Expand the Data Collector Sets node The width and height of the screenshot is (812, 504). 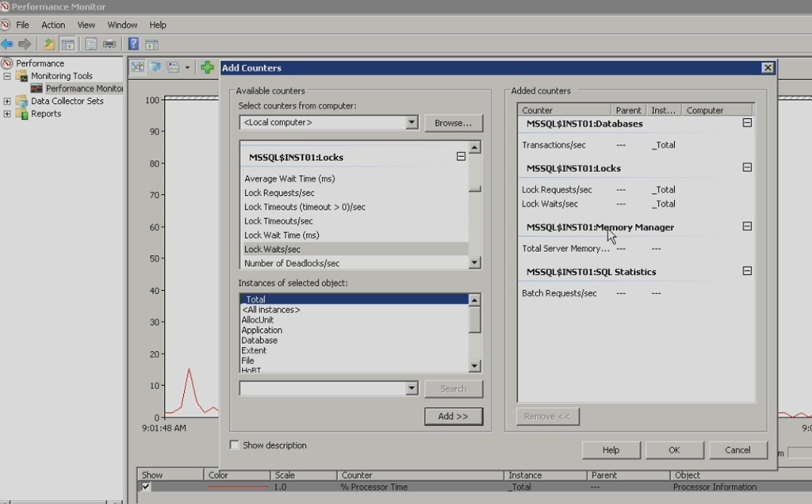[x=7, y=101]
